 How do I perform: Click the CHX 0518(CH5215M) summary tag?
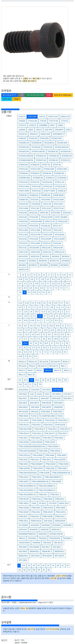(x=35, y=95)
